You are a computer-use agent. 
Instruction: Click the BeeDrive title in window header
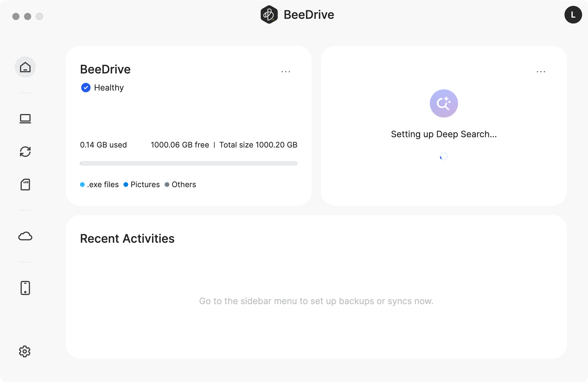(x=309, y=15)
